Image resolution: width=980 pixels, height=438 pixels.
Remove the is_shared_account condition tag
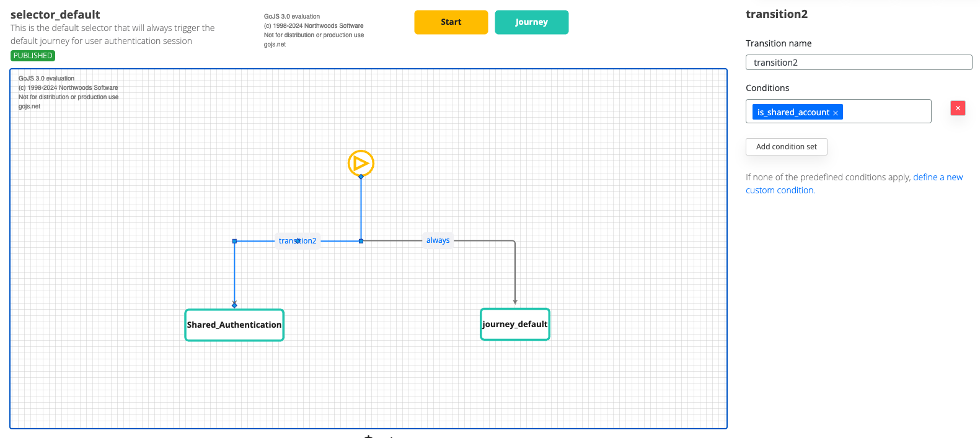click(x=836, y=113)
